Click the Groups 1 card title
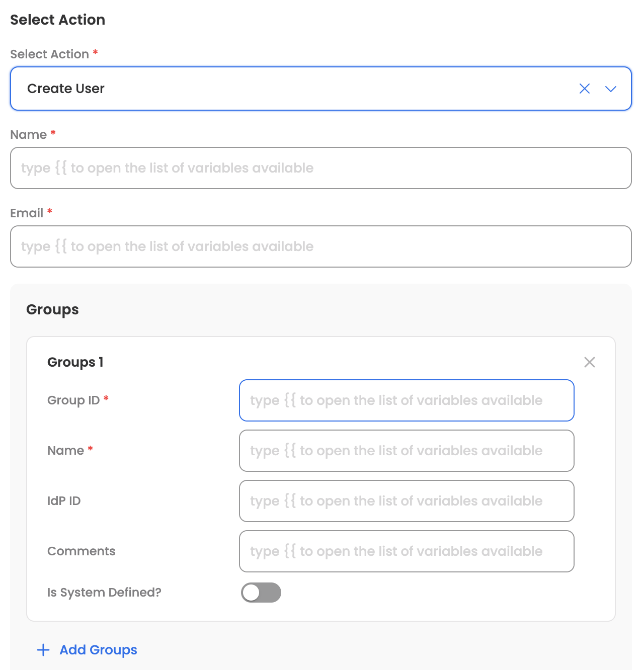This screenshot has height=670, width=644. click(75, 362)
